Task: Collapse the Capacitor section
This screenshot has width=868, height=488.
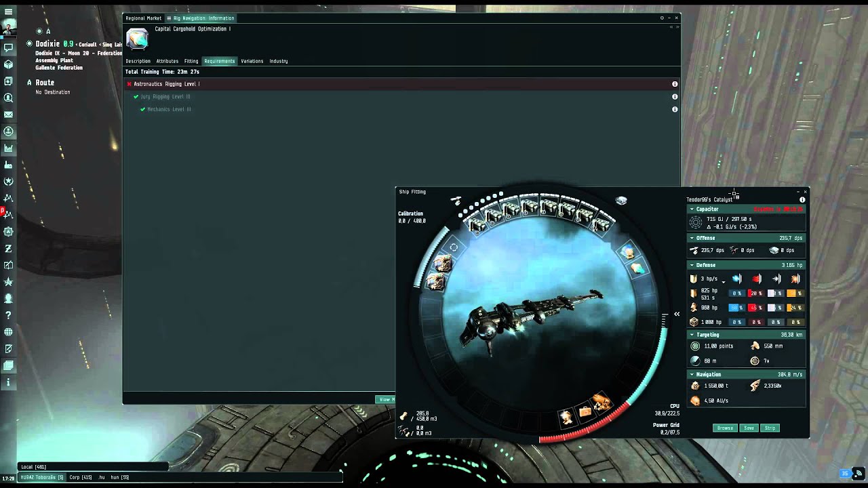Action: click(692, 209)
